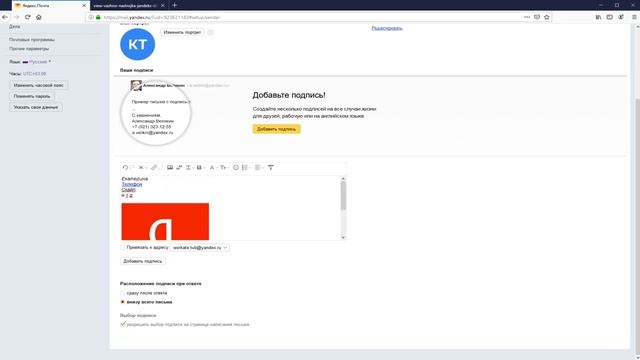Open the email address dropdown workata.hub@yandex.ru
This screenshot has width=640, height=360.
[x=200, y=247]
